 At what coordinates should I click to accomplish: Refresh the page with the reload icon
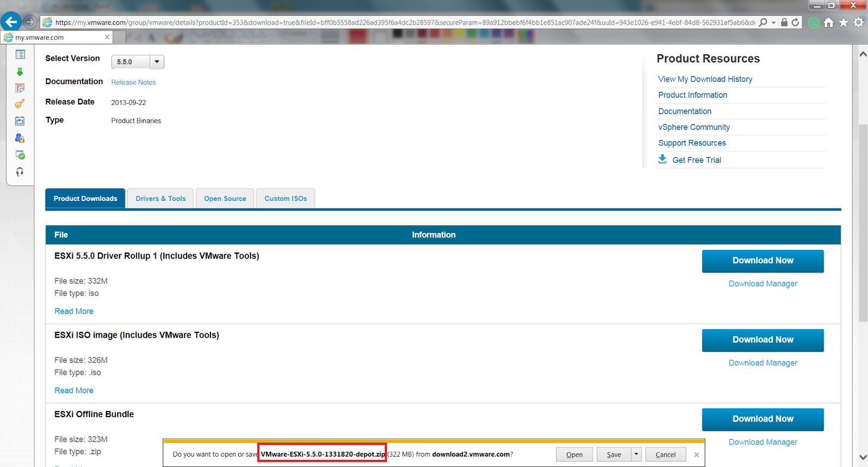pos(795,22)
